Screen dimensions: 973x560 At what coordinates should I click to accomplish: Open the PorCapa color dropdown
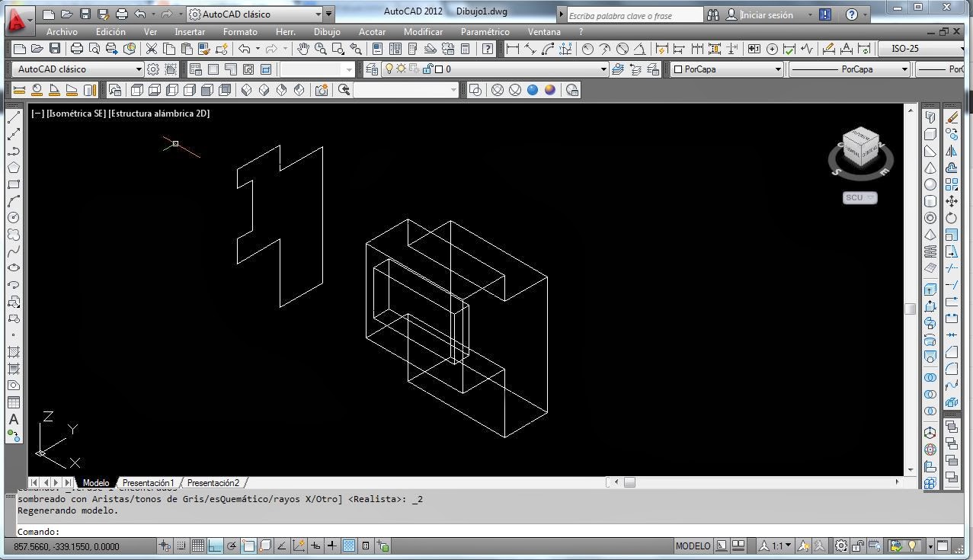tap(777, 69)
